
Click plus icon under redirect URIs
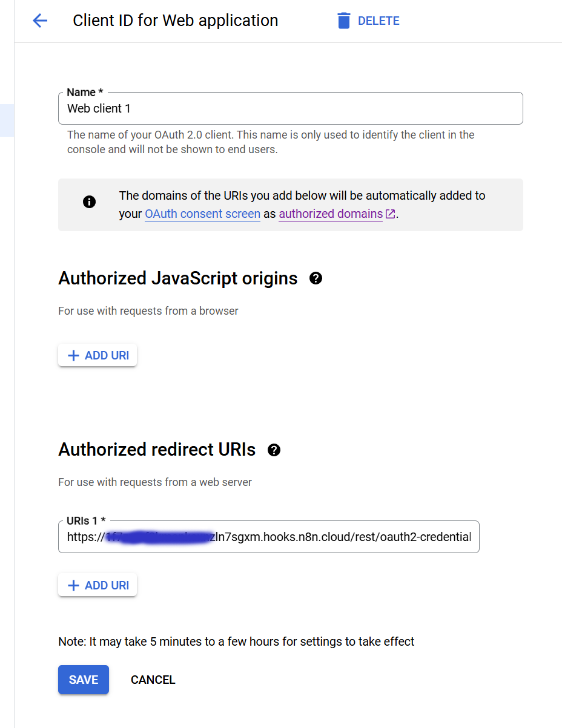coord(73,585)
